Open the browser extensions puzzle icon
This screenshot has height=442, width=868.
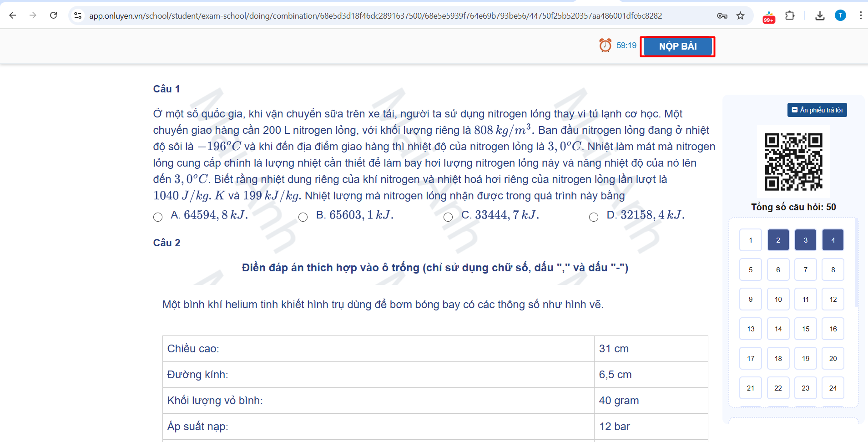(790, 16)
